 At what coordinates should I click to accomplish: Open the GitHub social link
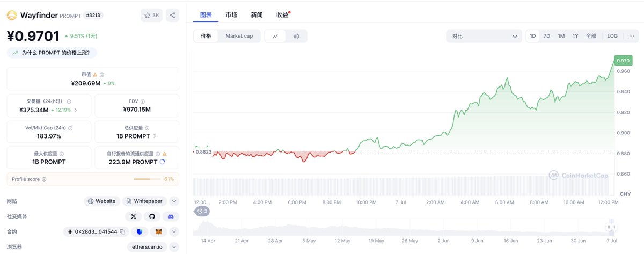coord(152,216)
